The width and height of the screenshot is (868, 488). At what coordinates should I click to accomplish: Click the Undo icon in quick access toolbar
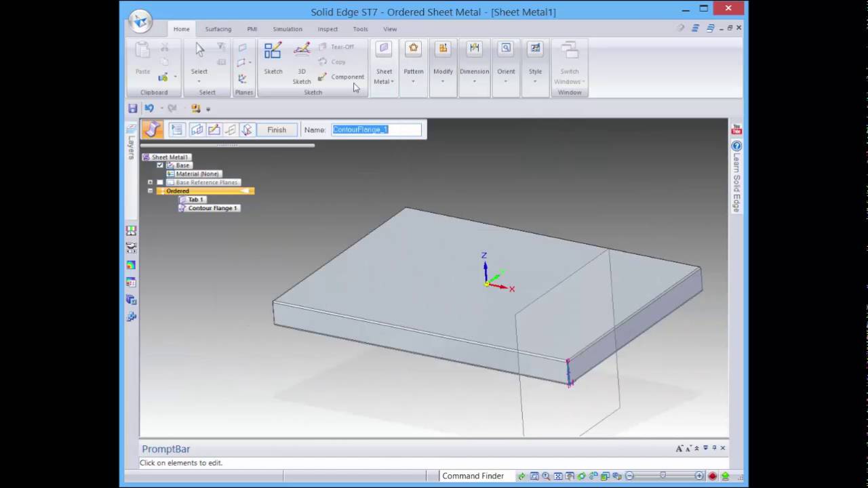(149, 108)
